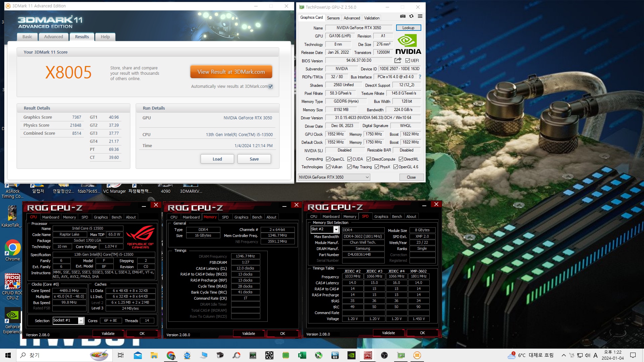
Task: Click the Excel icon in the taskbar
Action: (302, 355)
